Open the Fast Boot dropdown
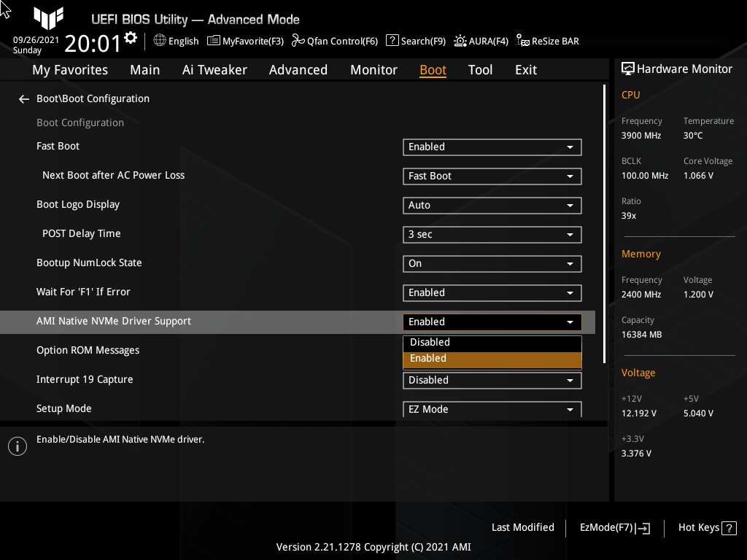Screen dimensions: 747x560 [492, 147]
